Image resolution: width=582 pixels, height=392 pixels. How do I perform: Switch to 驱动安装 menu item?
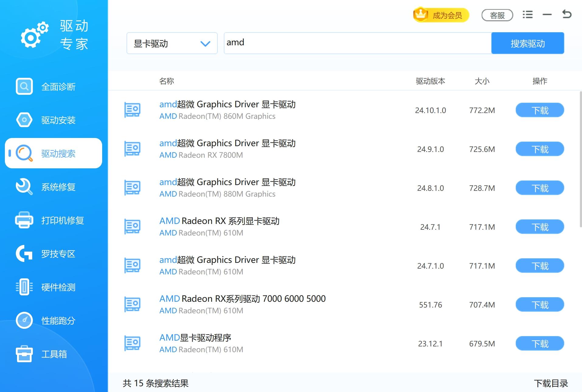pos(53,120)
